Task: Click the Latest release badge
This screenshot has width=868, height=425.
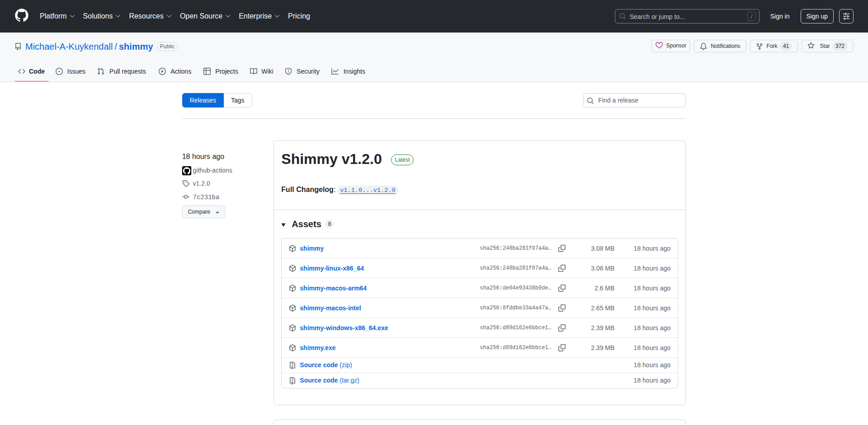Action: point(402,160)
